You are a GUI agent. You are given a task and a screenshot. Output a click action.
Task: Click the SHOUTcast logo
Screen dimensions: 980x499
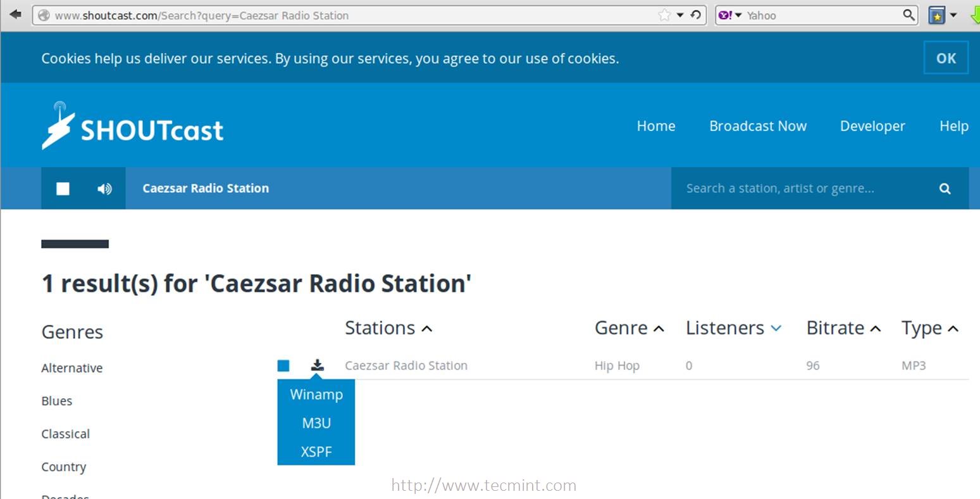coord(133,126)
